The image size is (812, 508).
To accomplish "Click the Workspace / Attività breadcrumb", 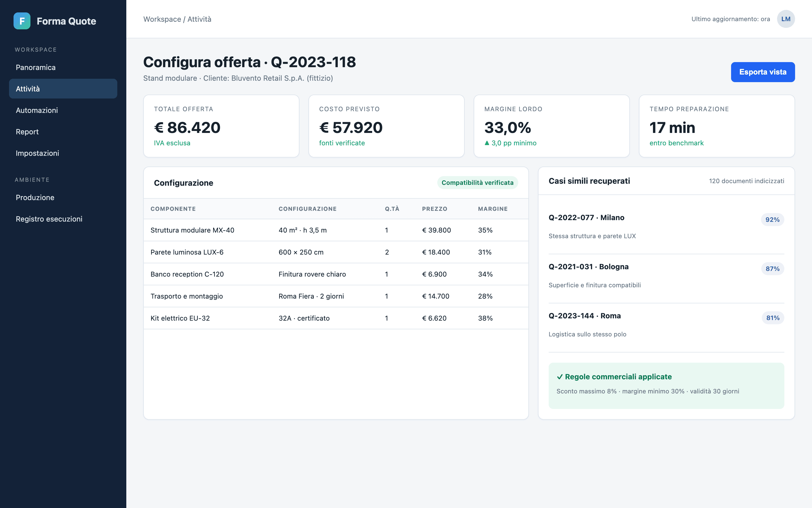I will 177,19.
